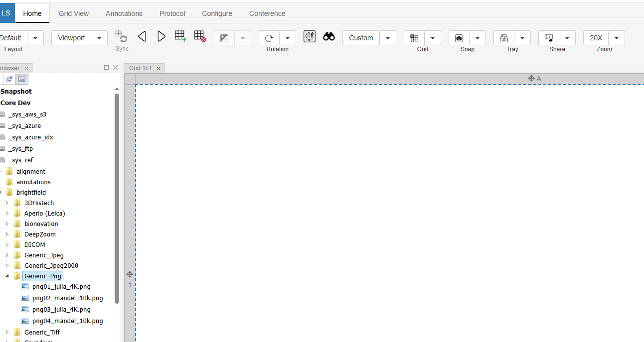The width and height of the screenshot is (644, 342).
Task: Click the browser panel vertical scrollbar
Action: tap(117, 199)
